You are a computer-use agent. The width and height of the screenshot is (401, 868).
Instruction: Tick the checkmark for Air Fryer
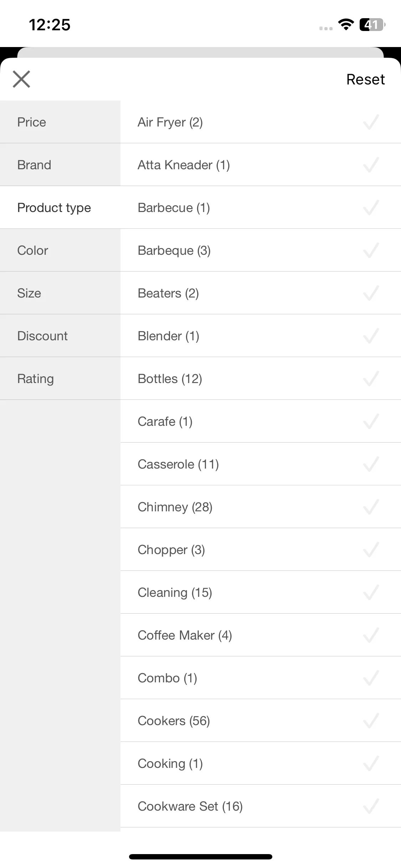pyautogui.click(x=371, y=122)
